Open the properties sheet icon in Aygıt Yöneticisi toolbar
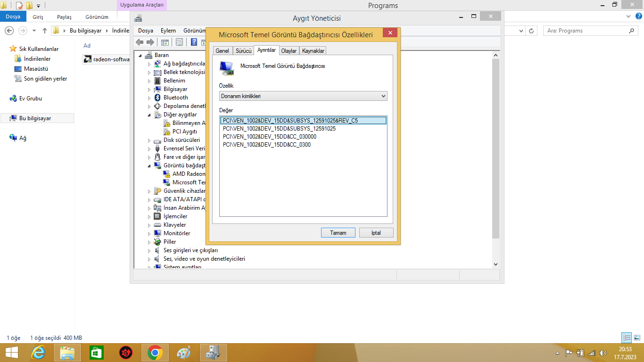Image resolution: width=644 pixels, height=362 pixels. pyautogui.click(x=179, y=42)
